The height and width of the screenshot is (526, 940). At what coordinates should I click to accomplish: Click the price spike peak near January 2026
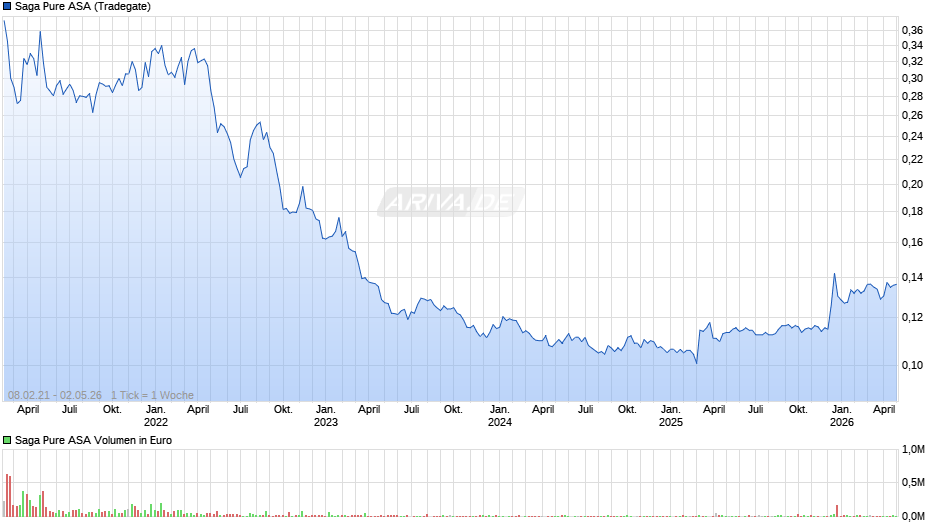pos(834,274)
